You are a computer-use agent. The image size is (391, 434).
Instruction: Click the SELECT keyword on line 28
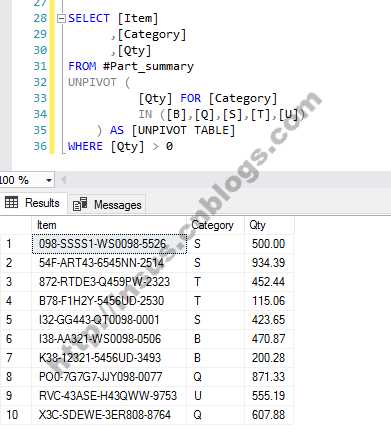click(x=89, y=18)
